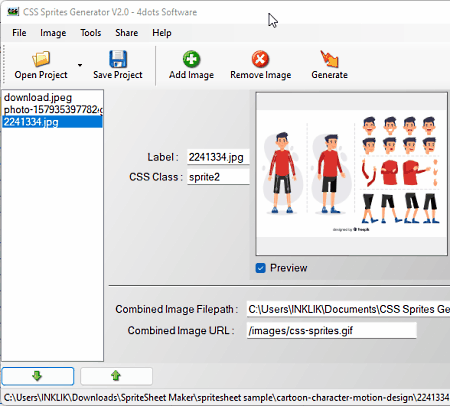This screenshot has width=450, height=406.
Task: Move the image up with the green up arrow
Action: (x=116, y=376)
